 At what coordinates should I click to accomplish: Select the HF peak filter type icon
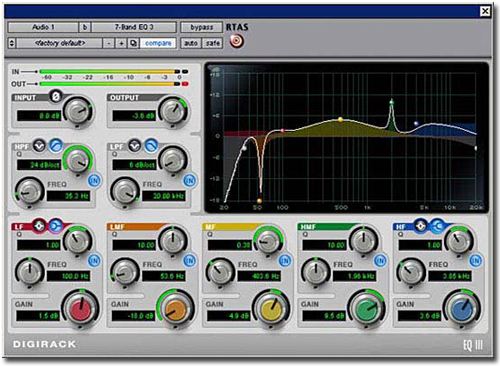pyautogui.click(x=421, y=226)
